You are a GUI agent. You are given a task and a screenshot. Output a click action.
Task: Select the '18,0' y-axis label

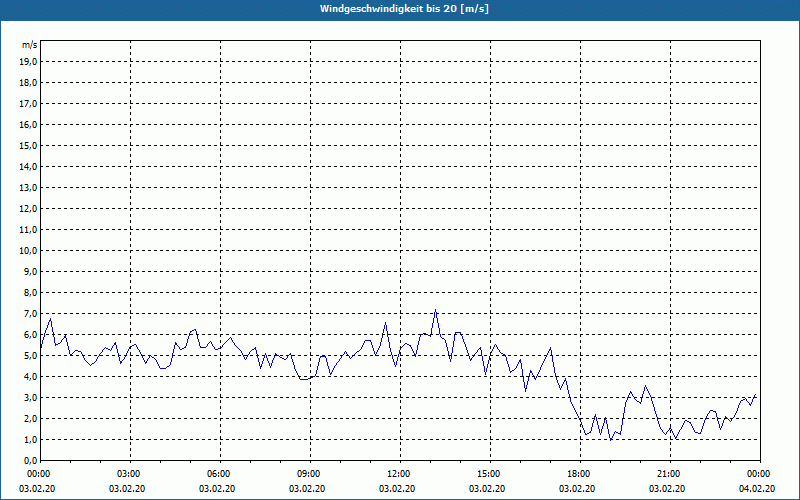(28, 83)
